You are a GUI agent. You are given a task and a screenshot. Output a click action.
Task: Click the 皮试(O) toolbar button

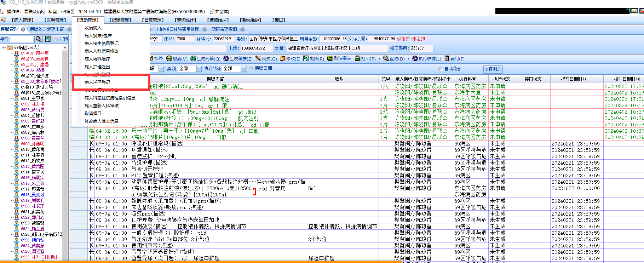tap(266, 58)
